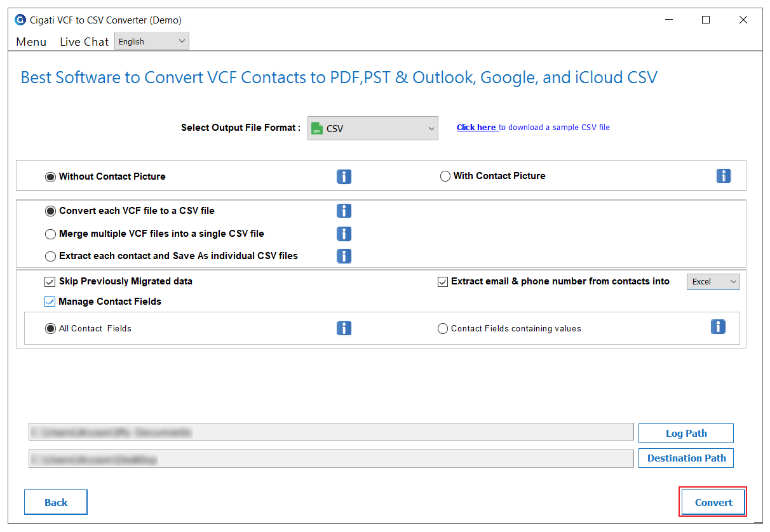Viewport: 770px width, 532px height.
Task: Select Contact Fields containing values radio button
Action: point(443,329)
